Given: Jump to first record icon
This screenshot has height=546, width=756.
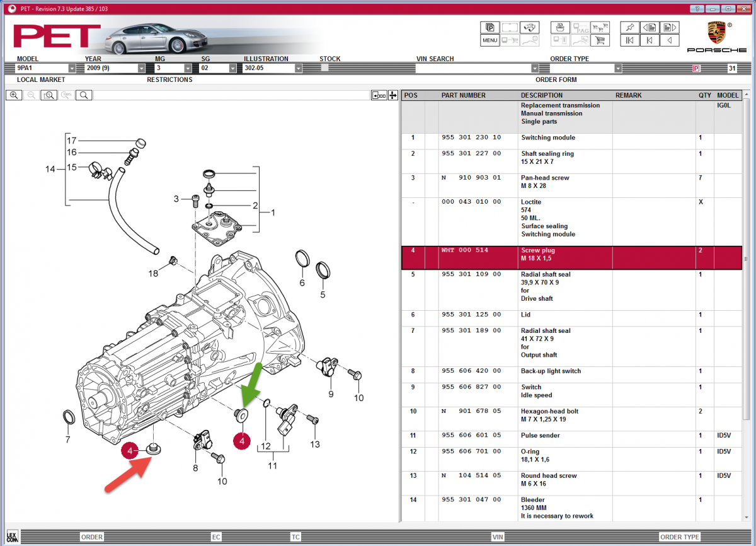Looking at the screenshot, I should tap(629, 40).
